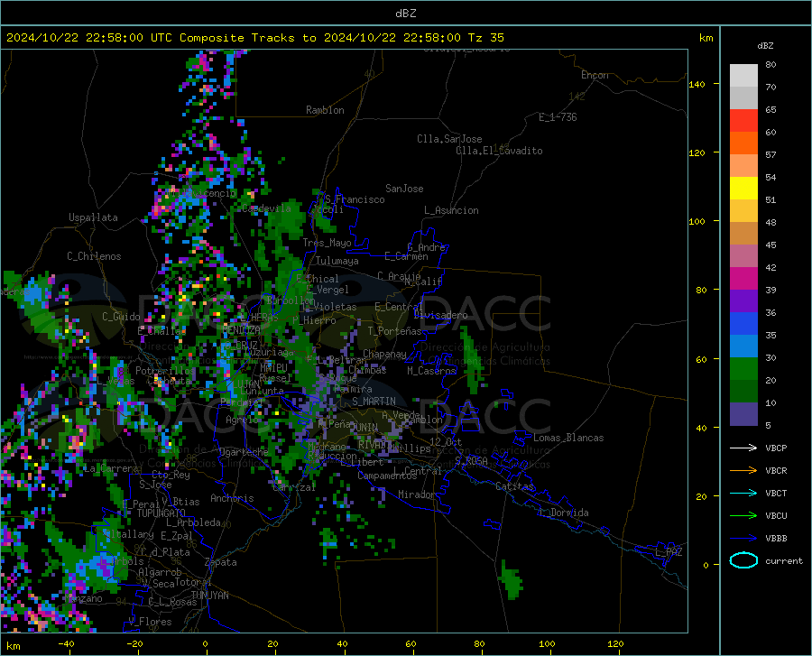Click the '140' tick on vertical axis
Viewport: 812px width, 656px height.
point(697,84)
